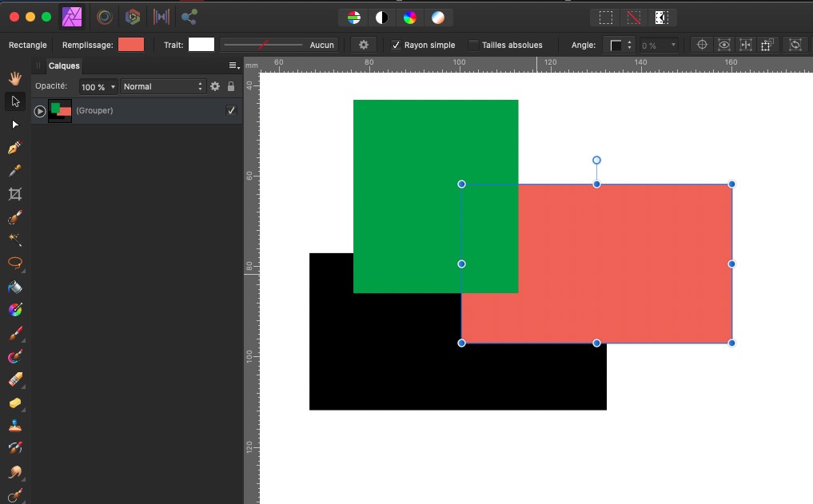The width and height of the screenshot is (813, 504).
Task: Click the mirror-arrows bounding box icon
Action: click(746, 45)
